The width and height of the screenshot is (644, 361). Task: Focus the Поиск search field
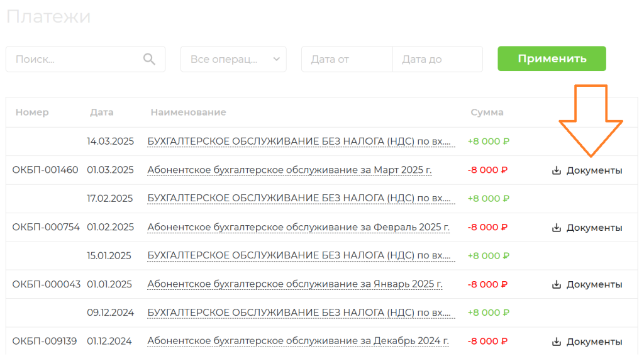(86, 59)
